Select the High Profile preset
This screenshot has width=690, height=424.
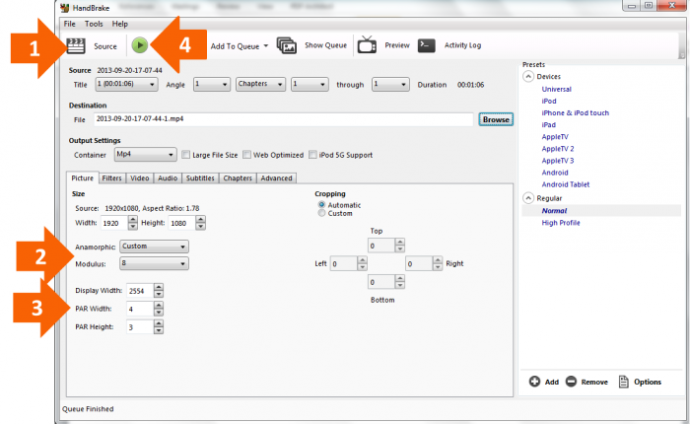[562, 223]
